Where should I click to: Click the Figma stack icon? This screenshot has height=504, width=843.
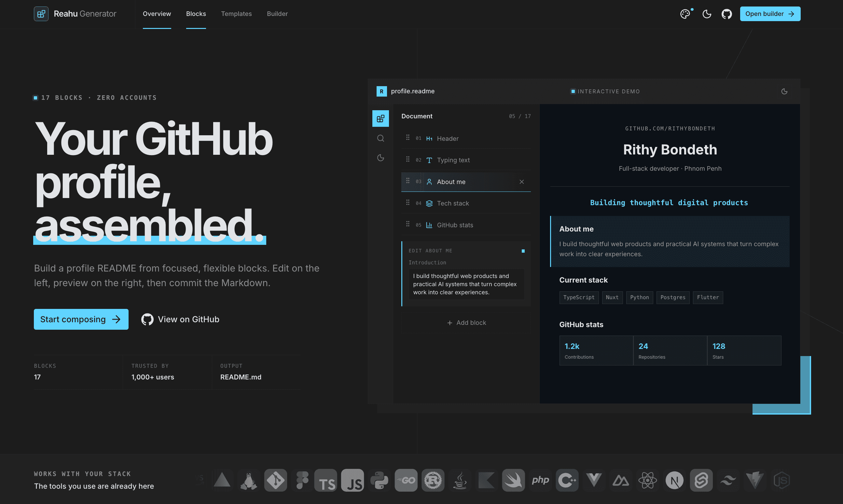(302, 480)
